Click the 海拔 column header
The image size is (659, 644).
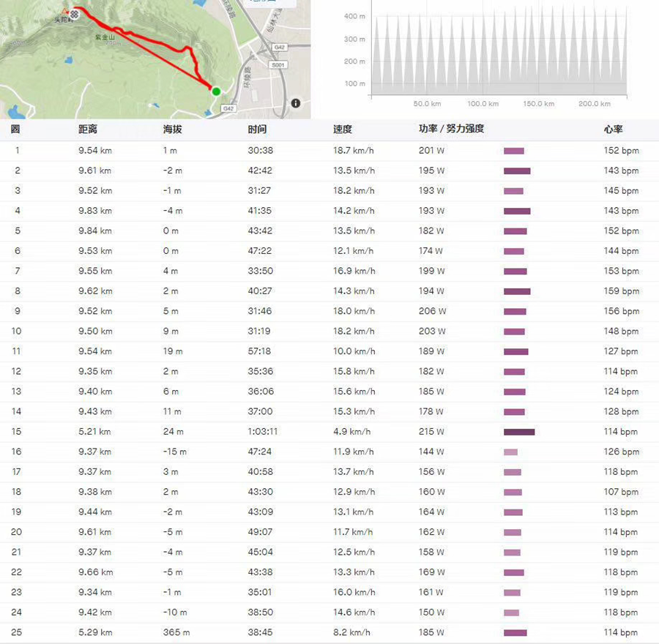[173, 129]
